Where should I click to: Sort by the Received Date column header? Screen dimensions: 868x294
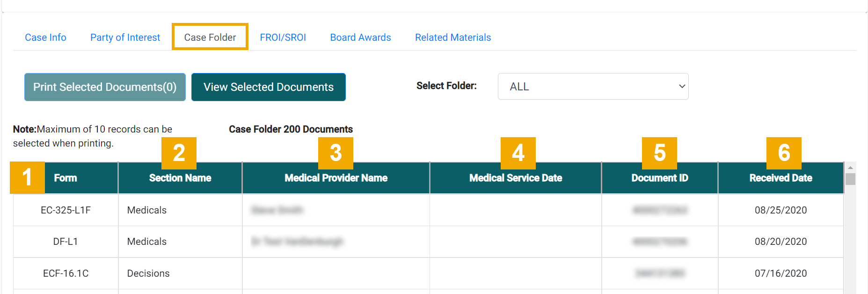[x=780, y=178]
